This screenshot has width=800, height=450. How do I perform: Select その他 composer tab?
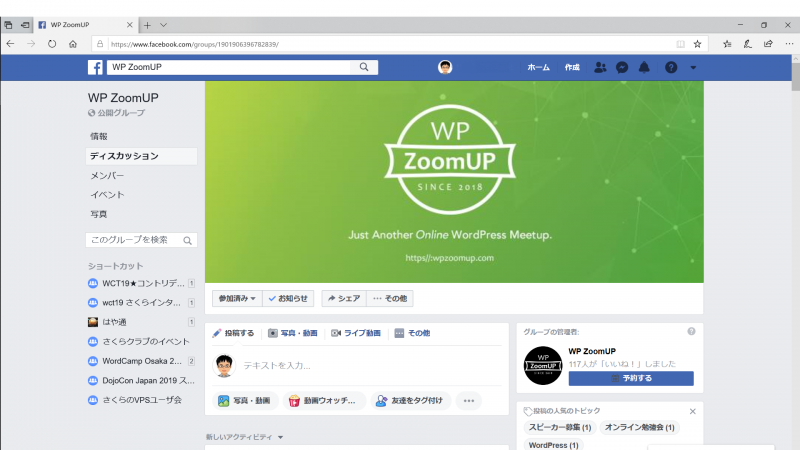pos(412,333)
